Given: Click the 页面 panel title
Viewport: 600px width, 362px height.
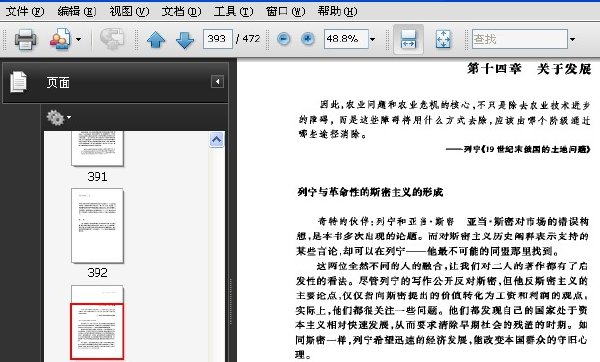Looking at the screenshot, I should tap(58, 82).
